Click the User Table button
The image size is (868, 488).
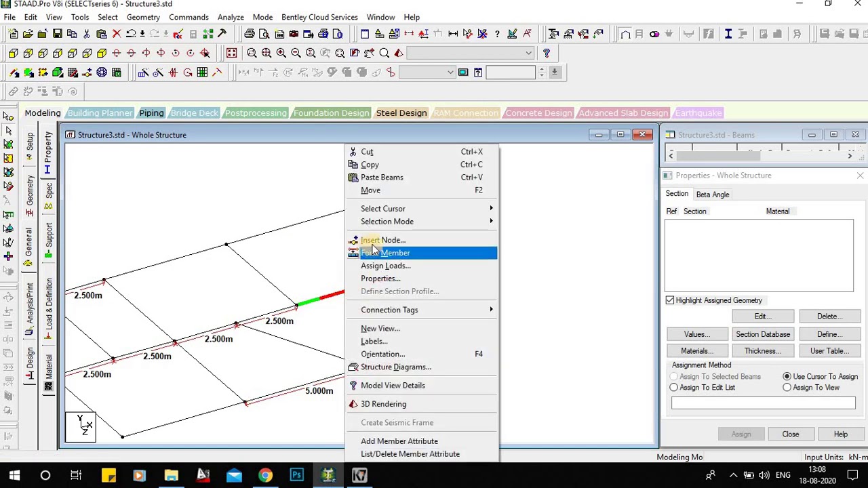830,351
